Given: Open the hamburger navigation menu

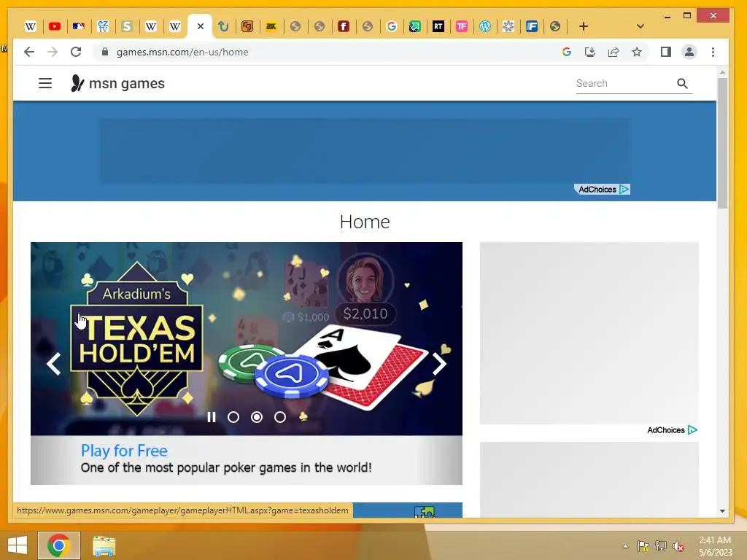Looking at the screenshot, I should [x=45, y=83].
